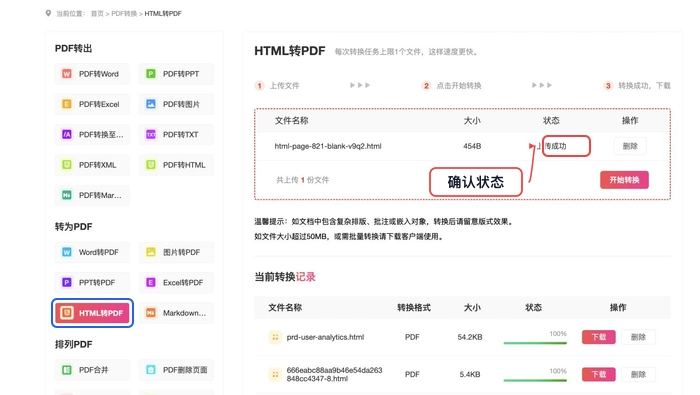Image resolution: width=700 pixels, height=395 pixels.
Task: Click the 转为PDF section heading
Action: [x=73, y=227]
